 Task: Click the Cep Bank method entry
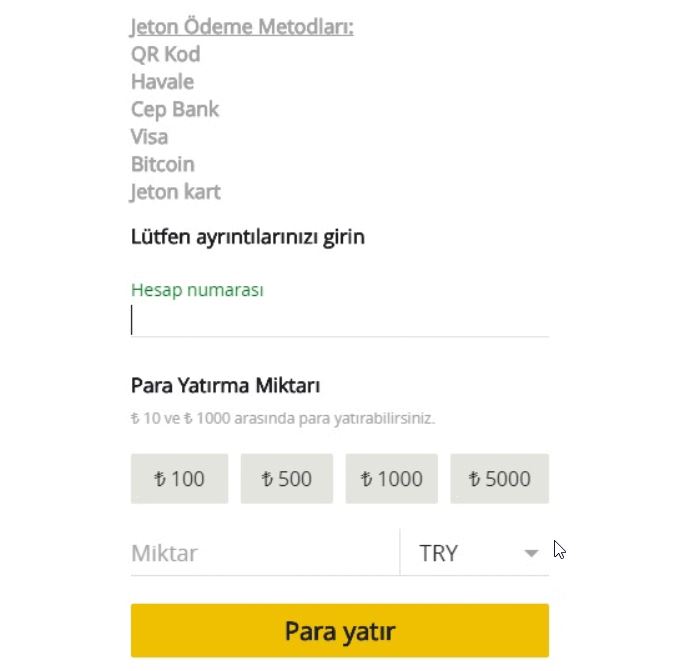pyautogui.click(x=175, y=110)
